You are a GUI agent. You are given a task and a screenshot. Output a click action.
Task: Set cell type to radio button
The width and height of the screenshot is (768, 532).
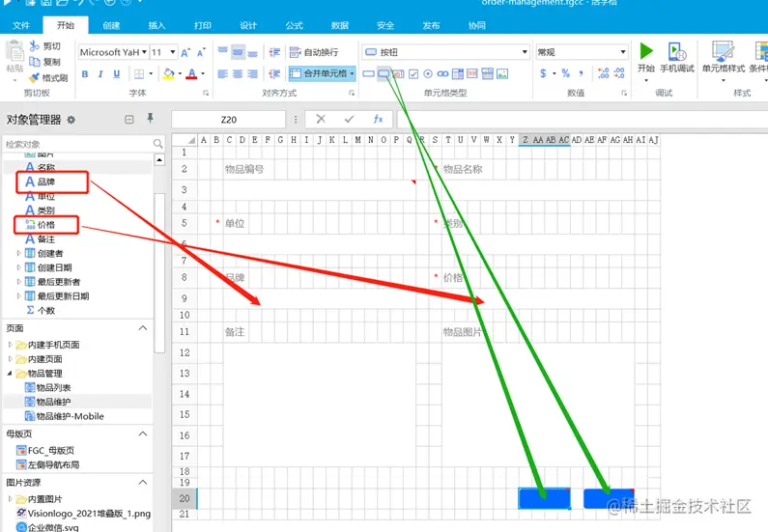(x=428, y=74)
